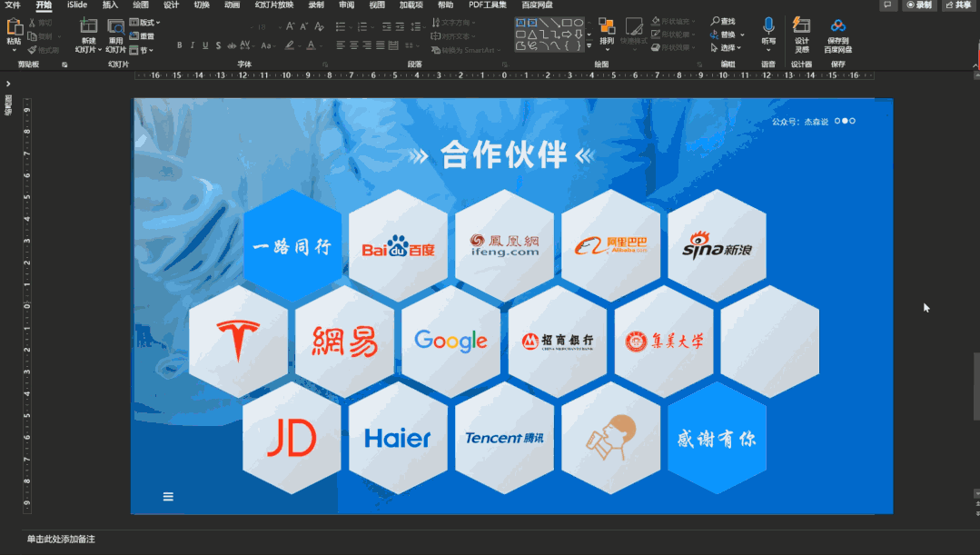Image resolution: width=980 pixels, height=555 pixels.
Task: Click the comments speech bubble icon
Action: (x=887, y=5)
